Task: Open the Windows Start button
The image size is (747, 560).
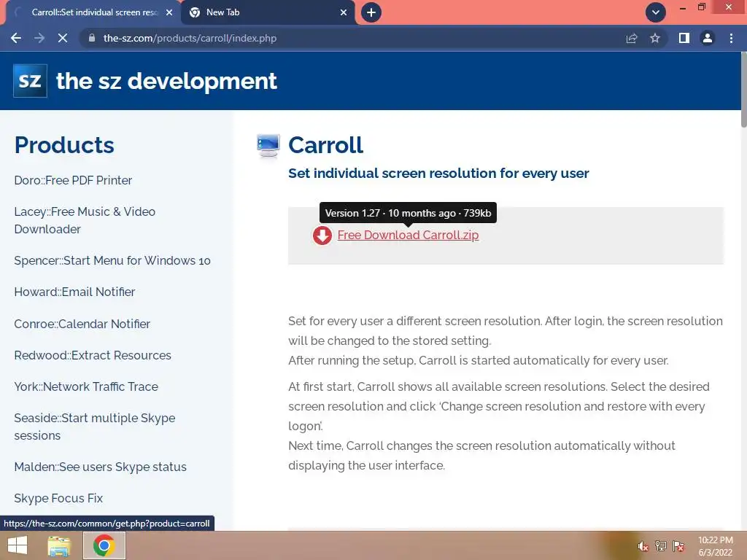Action: (18, 545)
